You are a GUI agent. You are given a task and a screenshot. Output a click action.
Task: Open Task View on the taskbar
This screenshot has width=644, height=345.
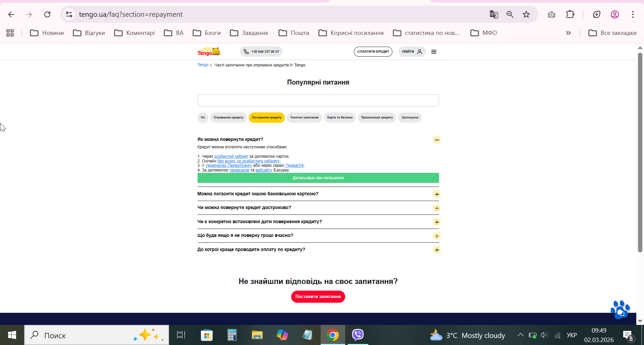tap(181, 335)
